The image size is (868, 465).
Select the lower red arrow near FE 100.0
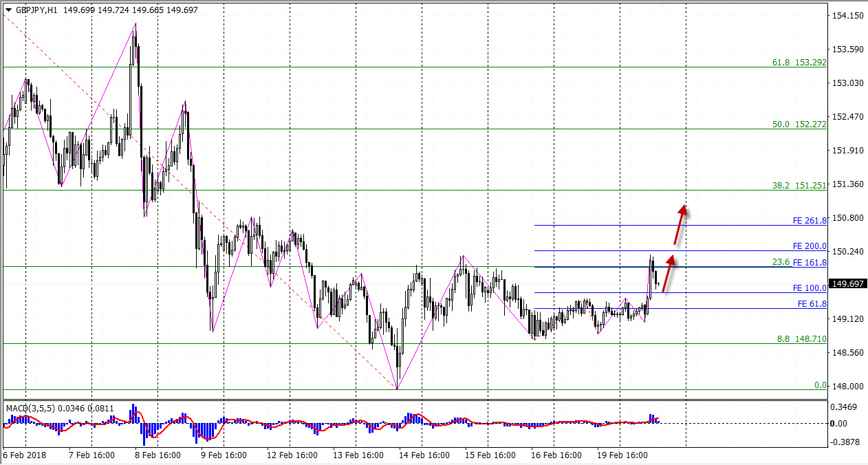tap(668, 273)
